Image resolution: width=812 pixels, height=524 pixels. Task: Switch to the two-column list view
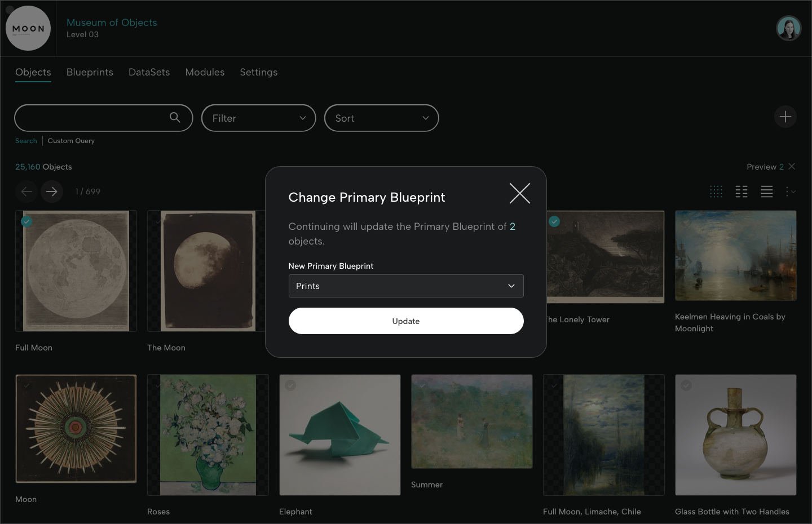[x=741, y=192]
